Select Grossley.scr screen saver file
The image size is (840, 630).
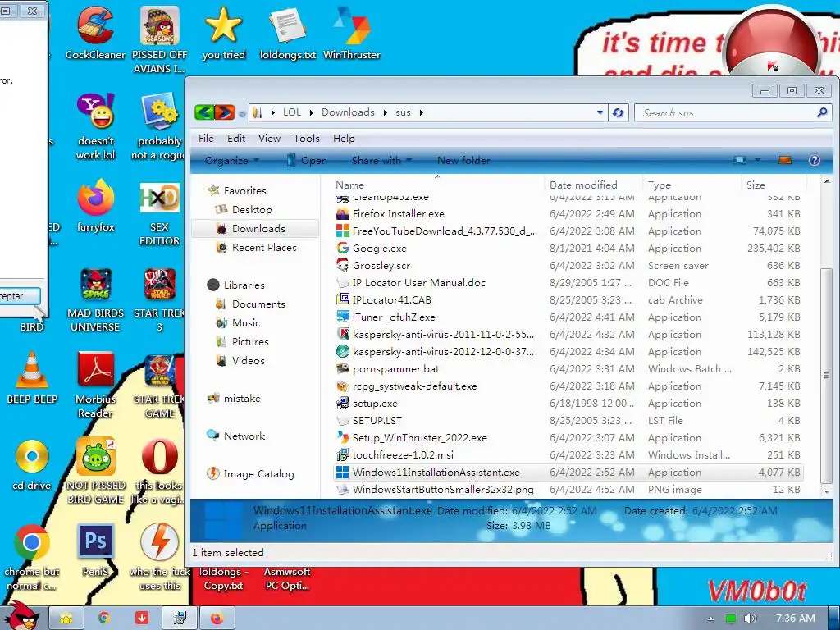coord(568,265)
